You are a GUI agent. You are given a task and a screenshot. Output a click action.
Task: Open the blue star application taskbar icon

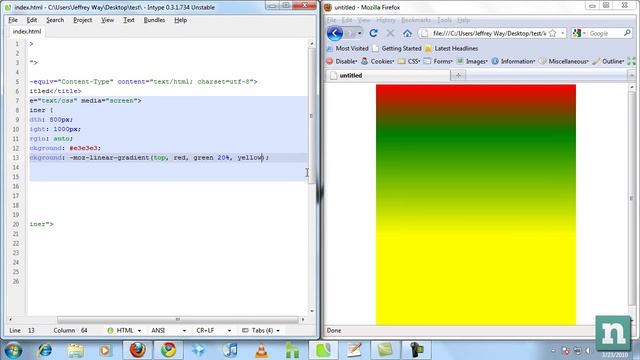(199, 350)
